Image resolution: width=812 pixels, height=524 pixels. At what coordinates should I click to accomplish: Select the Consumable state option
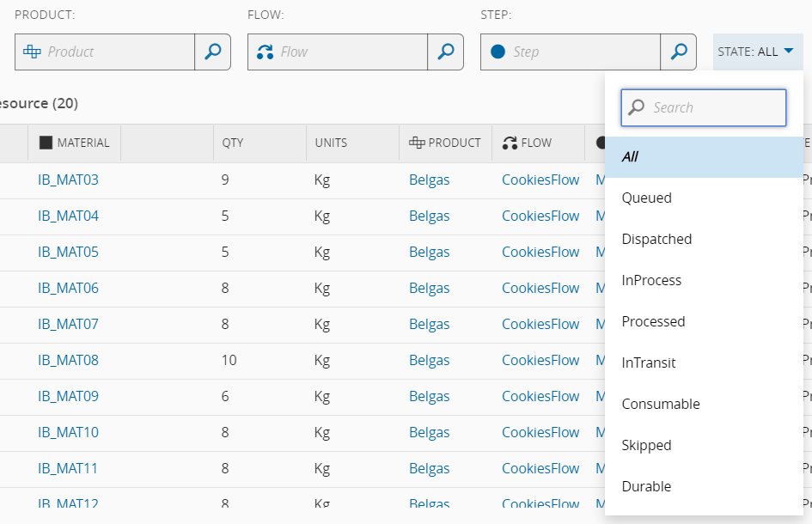(x=661, y=404)
